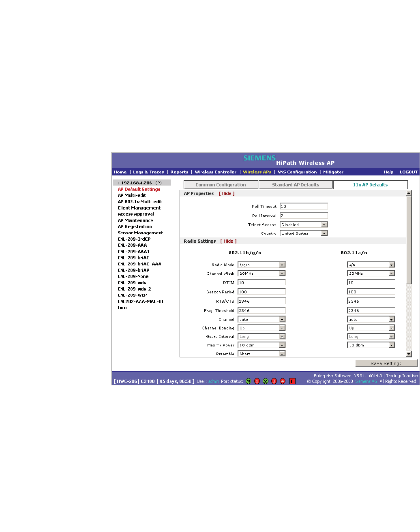Viewport: 420px width, 532px height.
Task: Click 802.11a/n DTIM field
Action: pyautogui.click(x=371, y=282)
